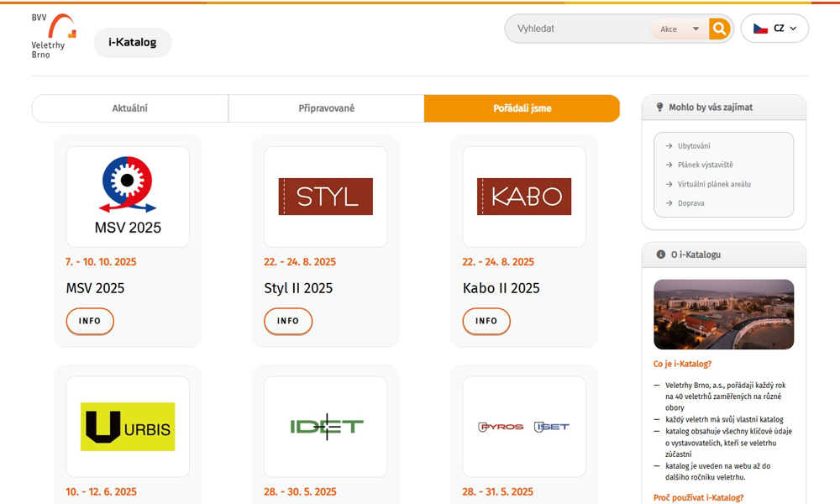Click the IDET fair logo
This screenshot has height=504, width=840.
(x=325, y=427)
